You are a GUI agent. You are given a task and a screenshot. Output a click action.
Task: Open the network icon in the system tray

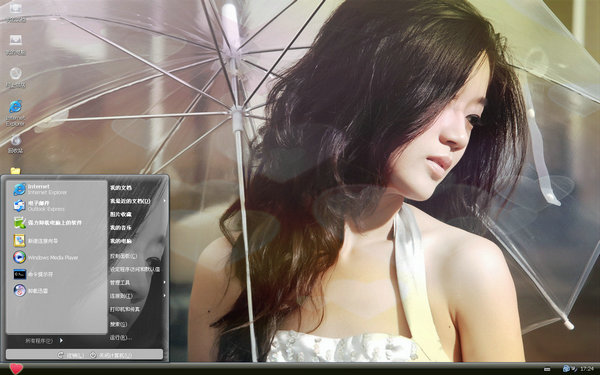click(566, 368)
